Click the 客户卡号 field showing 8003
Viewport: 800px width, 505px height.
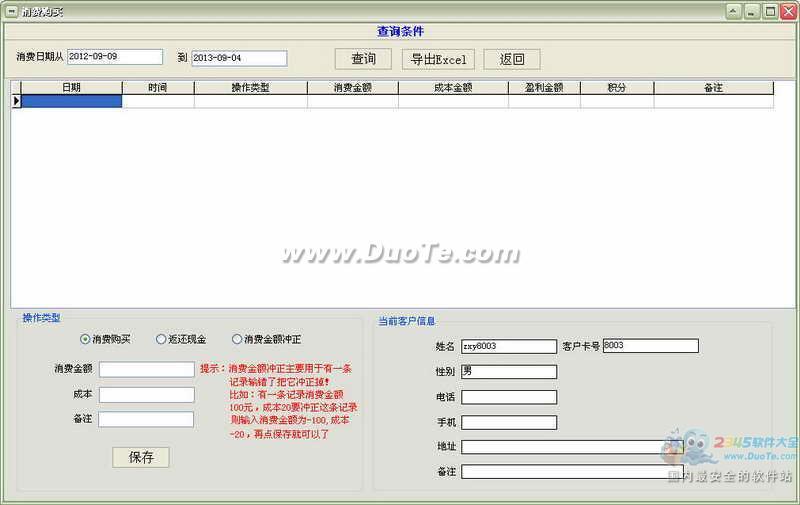click(x=650, y=346)
